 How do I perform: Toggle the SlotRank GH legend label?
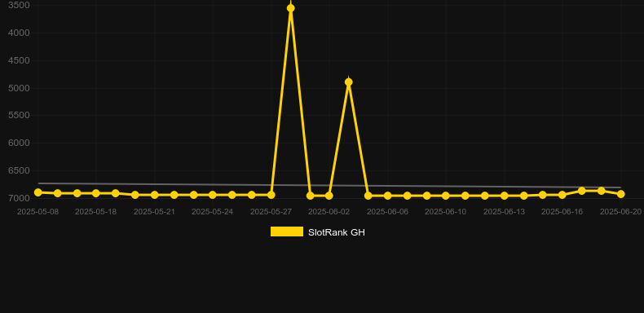tap(337, 232)
